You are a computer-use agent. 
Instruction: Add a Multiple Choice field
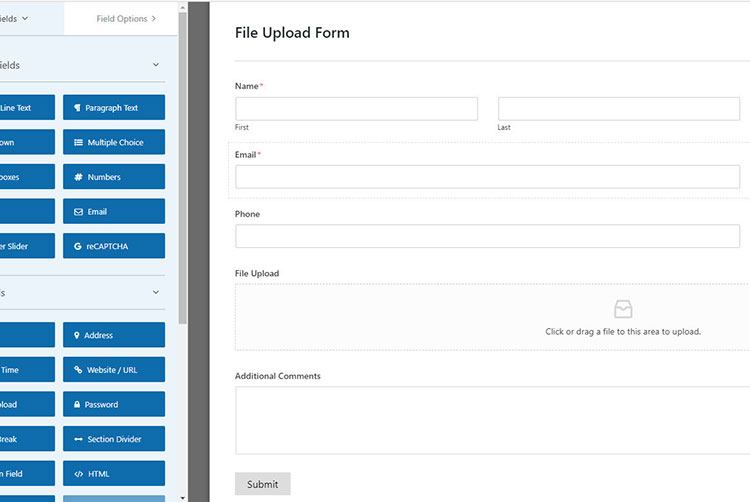click(x=114, y=142)
